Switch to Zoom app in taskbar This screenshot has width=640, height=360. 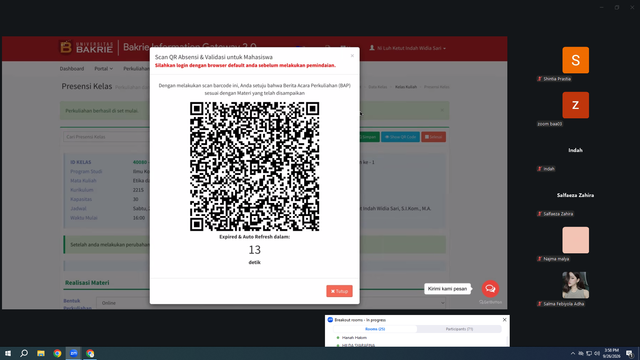tap(74, 353)
